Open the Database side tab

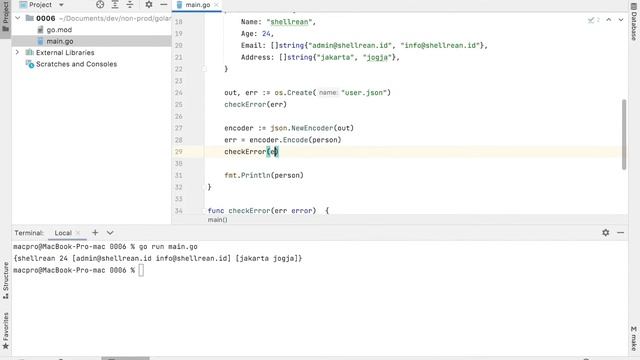tap(634, 22)
